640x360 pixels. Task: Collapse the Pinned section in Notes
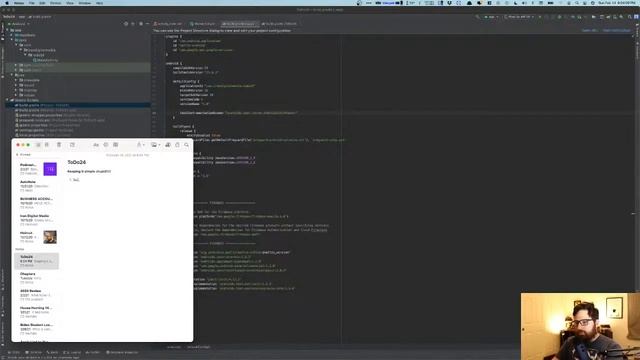(17, 155)
